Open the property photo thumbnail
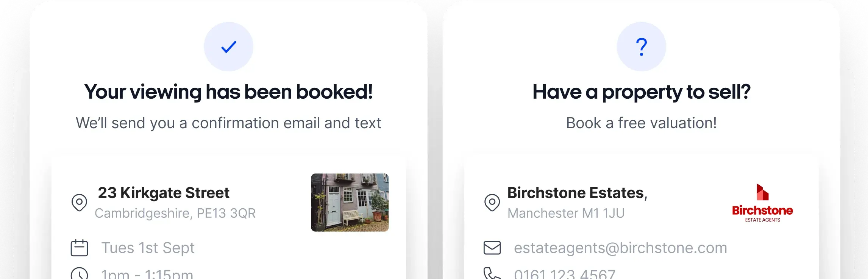Image resolution: width=868 pixels, height=279 pixels. click(x=350, y=203)
